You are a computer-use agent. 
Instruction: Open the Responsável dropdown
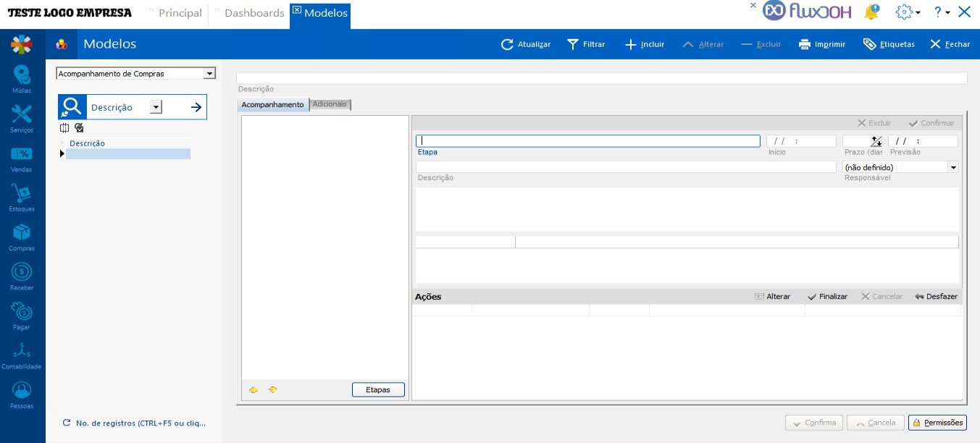(x=952, y=167)
